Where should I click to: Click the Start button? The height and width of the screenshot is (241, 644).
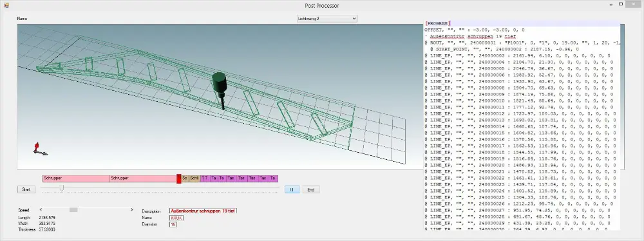click(26, 189)
